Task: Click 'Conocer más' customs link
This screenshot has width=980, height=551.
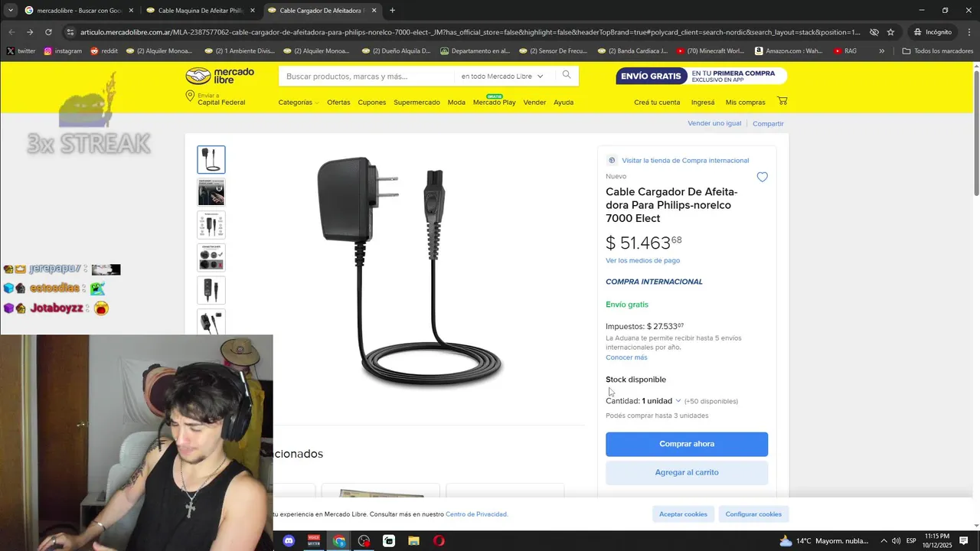Action: (626, 357)
